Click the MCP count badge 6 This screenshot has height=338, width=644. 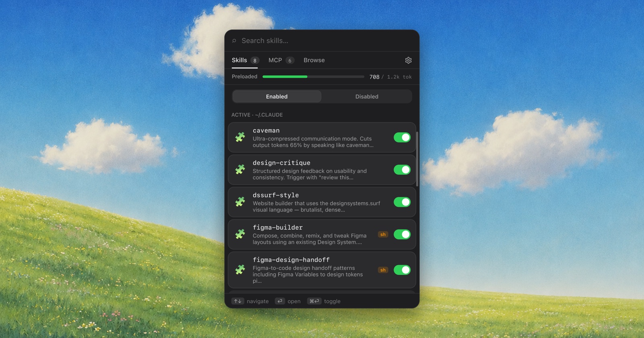[x=290, y=61]
